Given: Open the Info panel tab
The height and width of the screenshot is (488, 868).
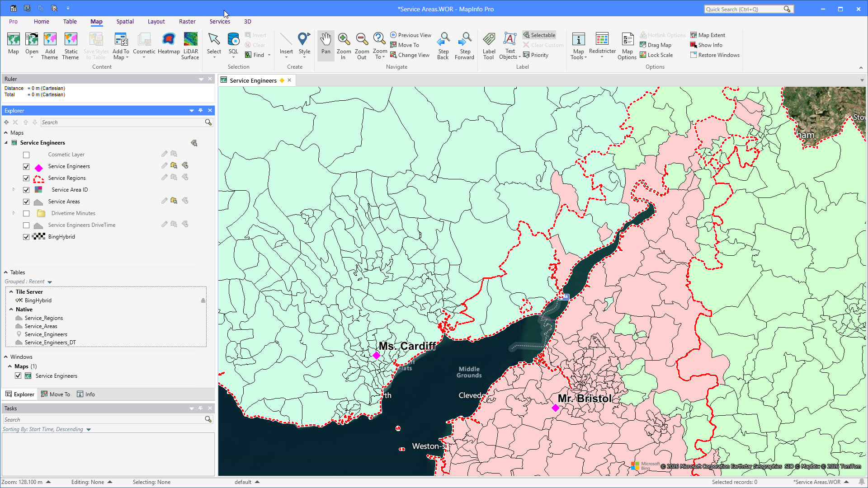Looking at the screenshot, I should (86, 394).
